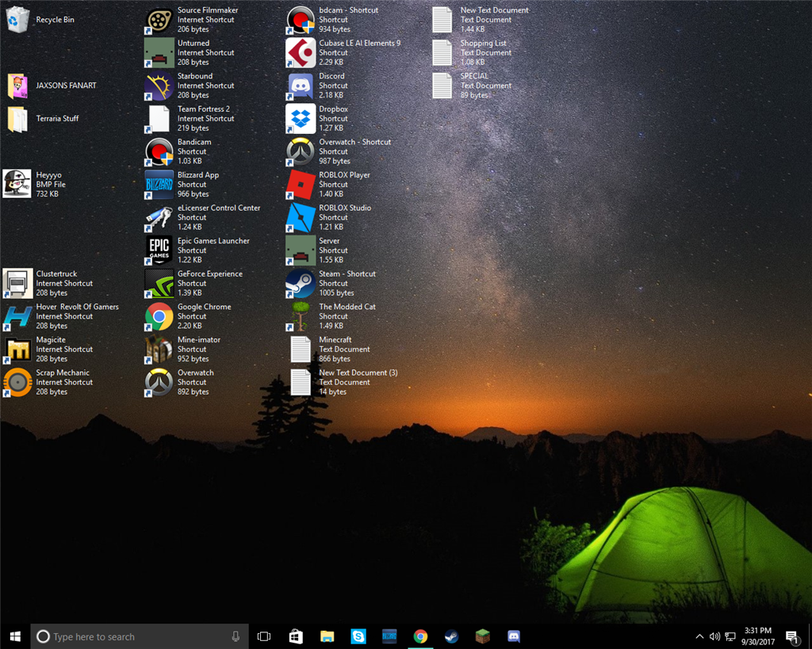The height and width of the screenshot is (649, 812).
Task: Open the volume control in system tray
Action: coord(714,636)
